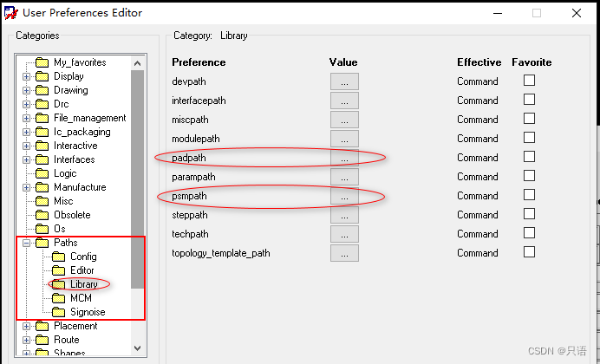Mark padpath as favorite

(x=529, y=157)
